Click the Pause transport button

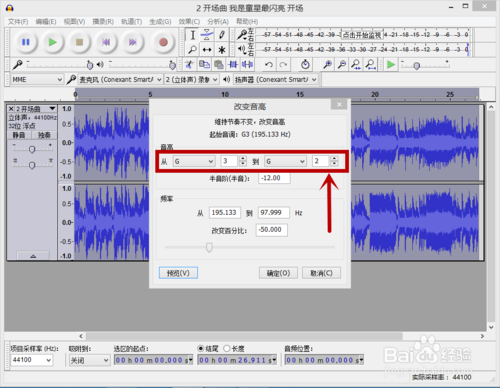[x=26, y=42]
